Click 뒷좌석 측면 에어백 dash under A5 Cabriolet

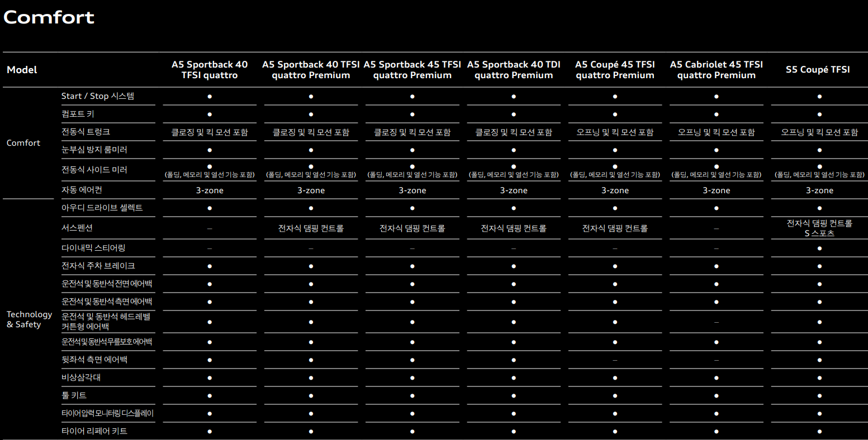click(717, 360)
